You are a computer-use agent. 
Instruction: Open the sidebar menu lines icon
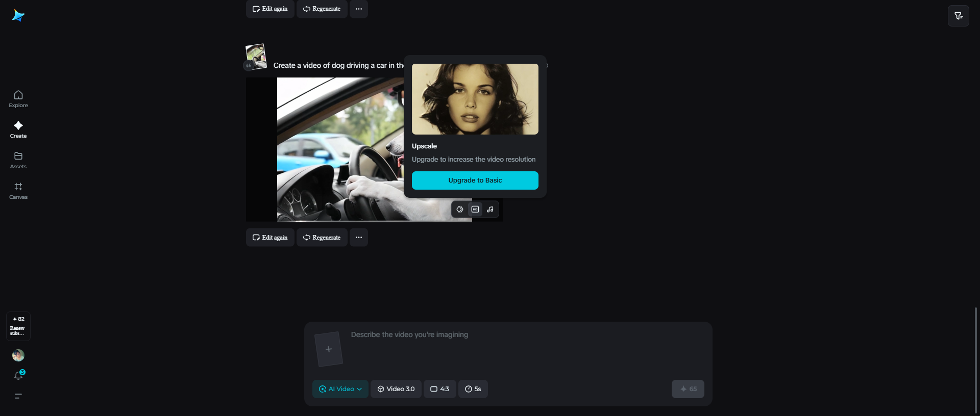point(18,396)
